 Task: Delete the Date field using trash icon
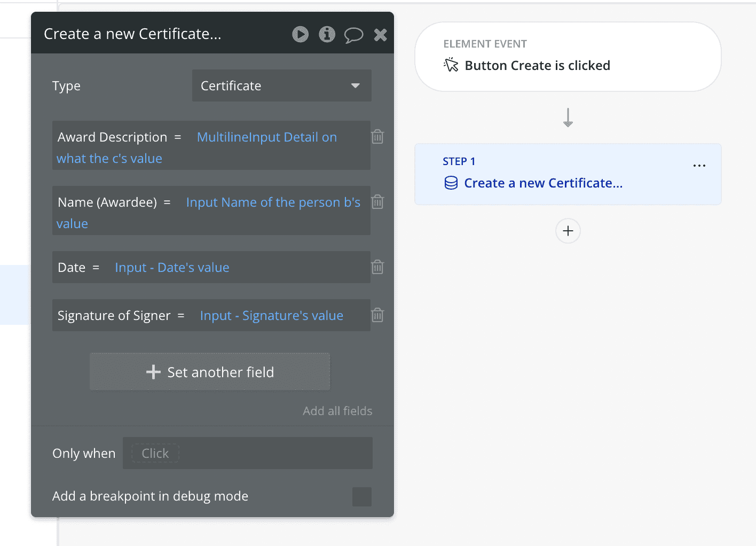[x=377, y=267]
